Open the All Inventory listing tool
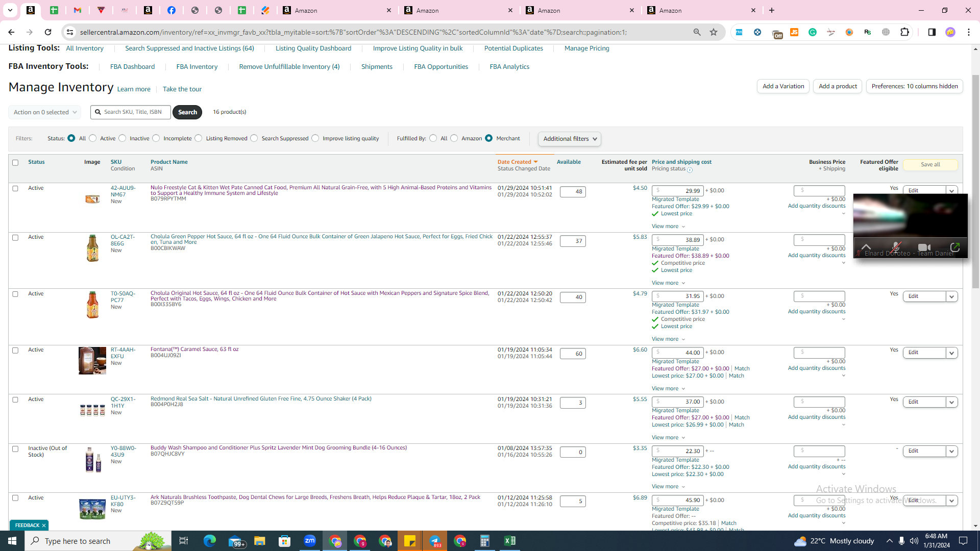Image resolution: width=980 pixels, height=551 pixels. pyautogui.click(x=85, y=48)
